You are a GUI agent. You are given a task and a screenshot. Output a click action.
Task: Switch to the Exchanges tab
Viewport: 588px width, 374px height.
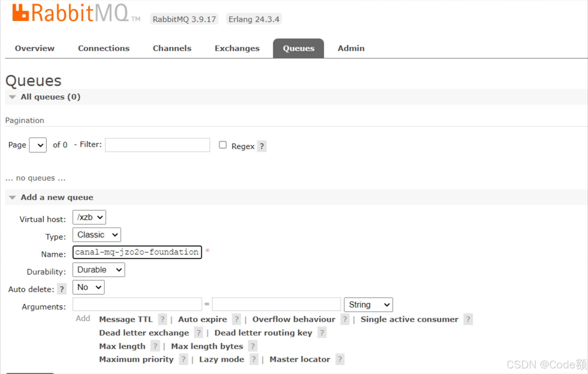[x=237, y=48]
